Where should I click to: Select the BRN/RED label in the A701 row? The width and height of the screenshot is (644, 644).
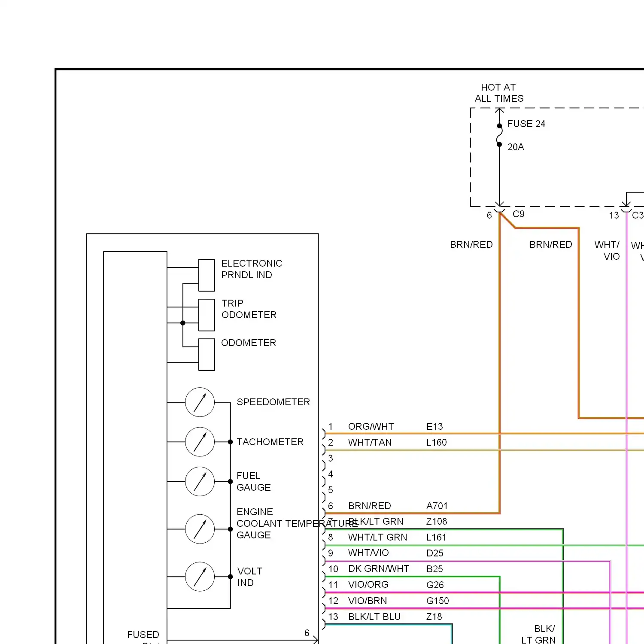point(369,506)
